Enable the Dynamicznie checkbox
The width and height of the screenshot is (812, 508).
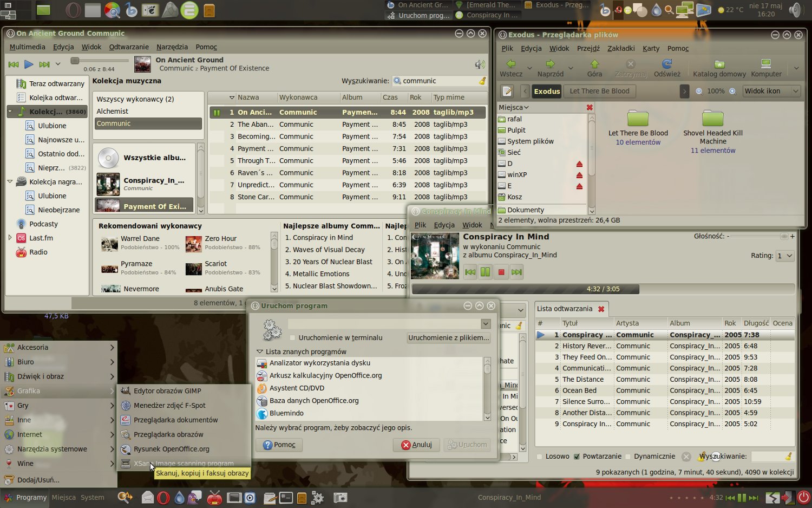[x=628, y=457]
